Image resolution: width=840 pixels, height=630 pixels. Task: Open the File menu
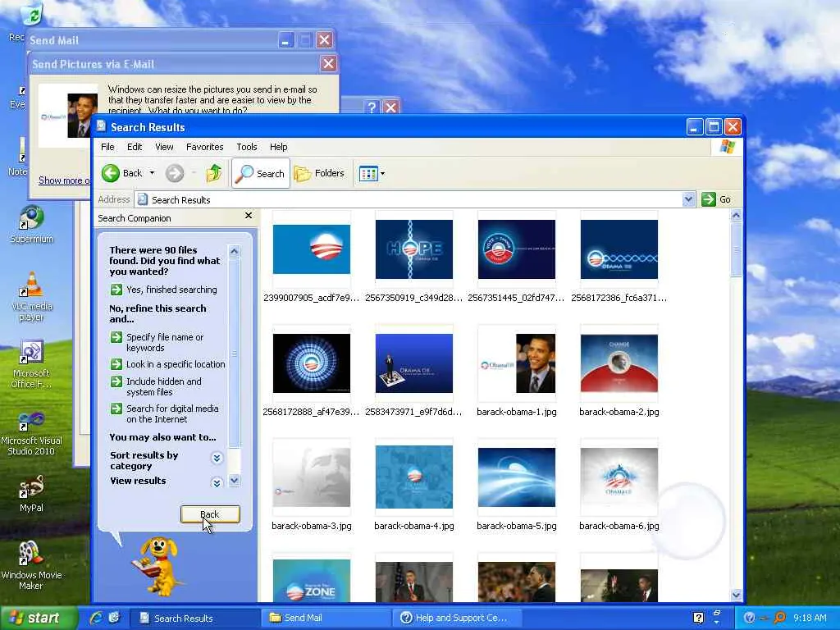[x=107, y=147]
